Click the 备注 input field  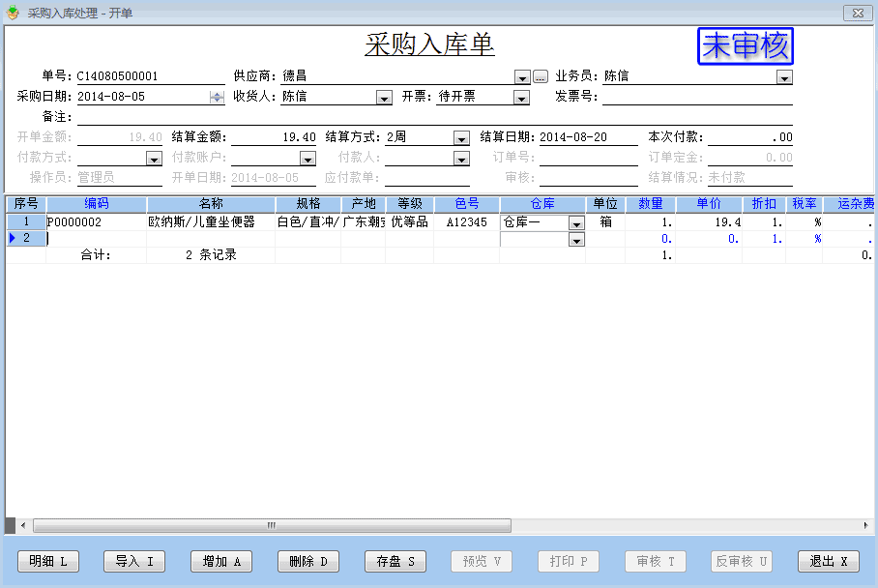point(433,117)
